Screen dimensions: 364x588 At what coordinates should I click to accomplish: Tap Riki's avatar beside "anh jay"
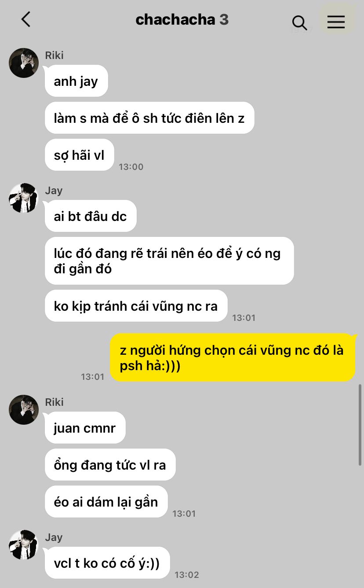tap(24, 63)
